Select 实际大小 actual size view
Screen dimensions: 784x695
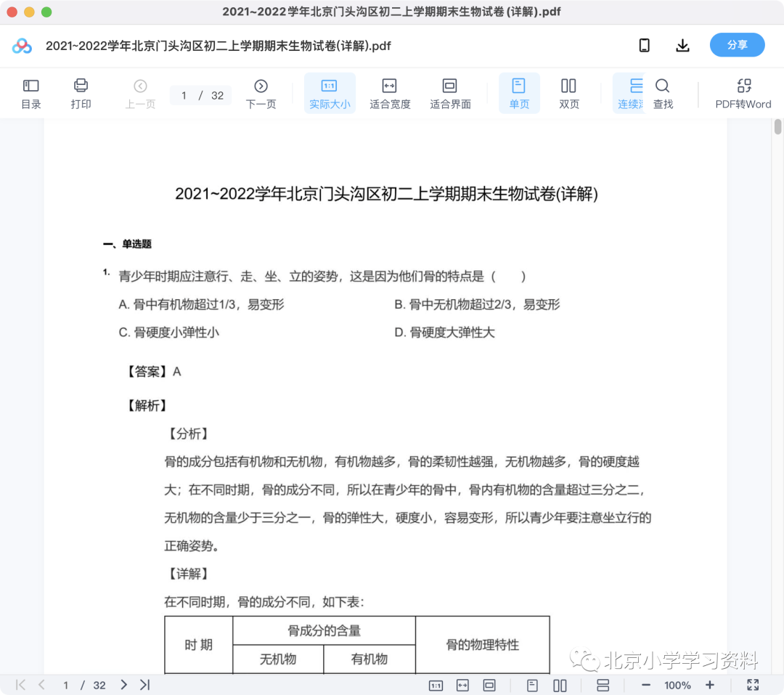click(330, 94)
